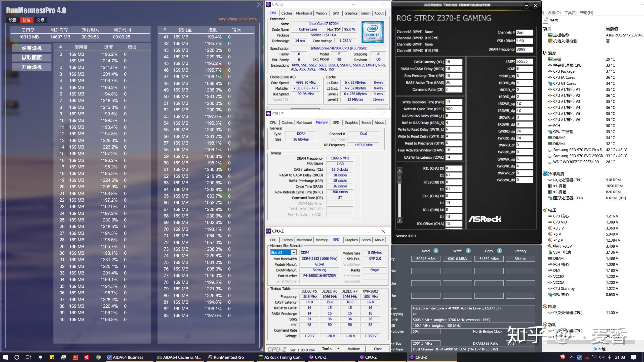Screen dimensions: 644x362
Task: Click the Copy info icon in AIDA64 benchmark
Action: (x=500, y=251)
